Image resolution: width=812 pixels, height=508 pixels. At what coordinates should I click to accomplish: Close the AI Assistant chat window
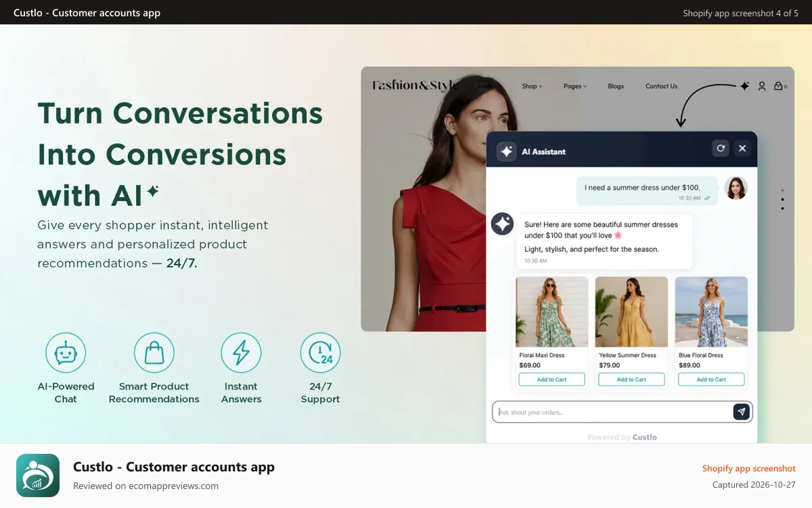click(742, 148)
